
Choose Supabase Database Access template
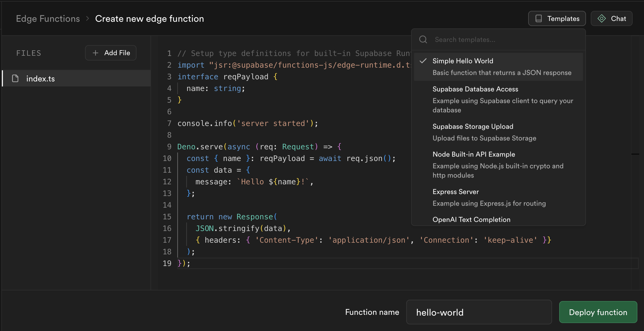click(499, 99)
